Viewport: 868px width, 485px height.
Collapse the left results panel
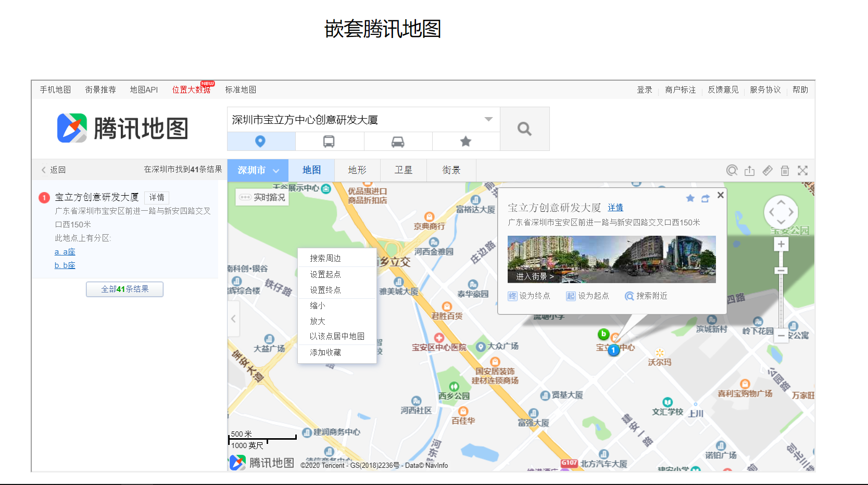tap(233, 318)
